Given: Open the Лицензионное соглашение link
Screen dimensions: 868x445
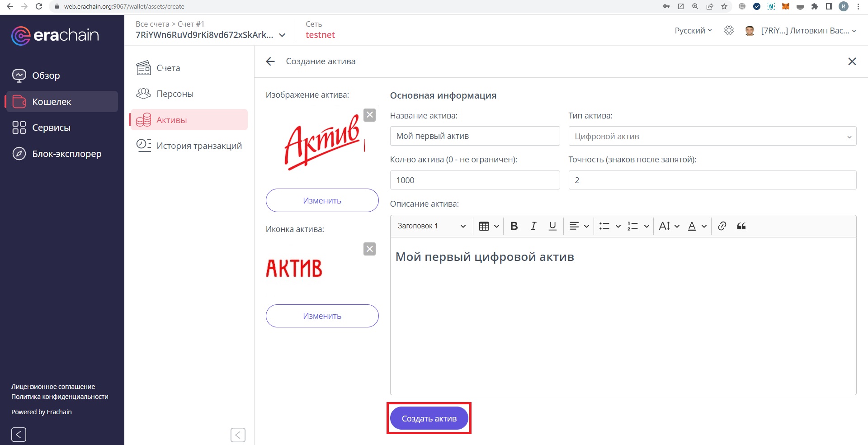Looking at the screenshot, I should (x=52, y=386).
